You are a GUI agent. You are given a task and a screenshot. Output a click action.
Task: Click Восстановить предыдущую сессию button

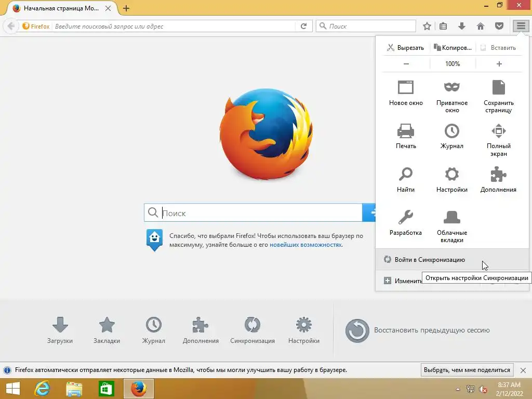[x=417, y=330]
